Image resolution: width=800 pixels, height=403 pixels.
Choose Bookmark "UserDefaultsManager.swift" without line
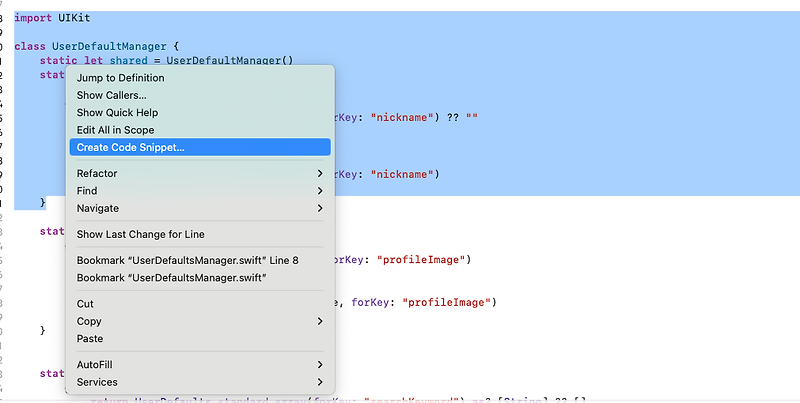pos(200,278)
